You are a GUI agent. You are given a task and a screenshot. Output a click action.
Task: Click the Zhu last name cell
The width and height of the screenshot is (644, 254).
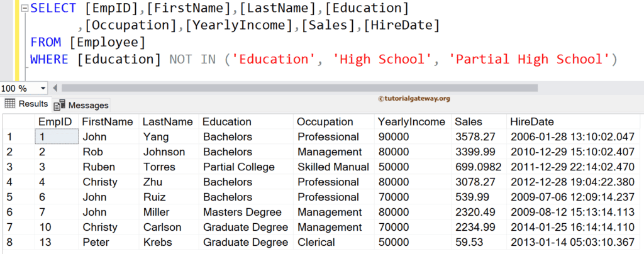pyautogui.click(x=169, y=182)
